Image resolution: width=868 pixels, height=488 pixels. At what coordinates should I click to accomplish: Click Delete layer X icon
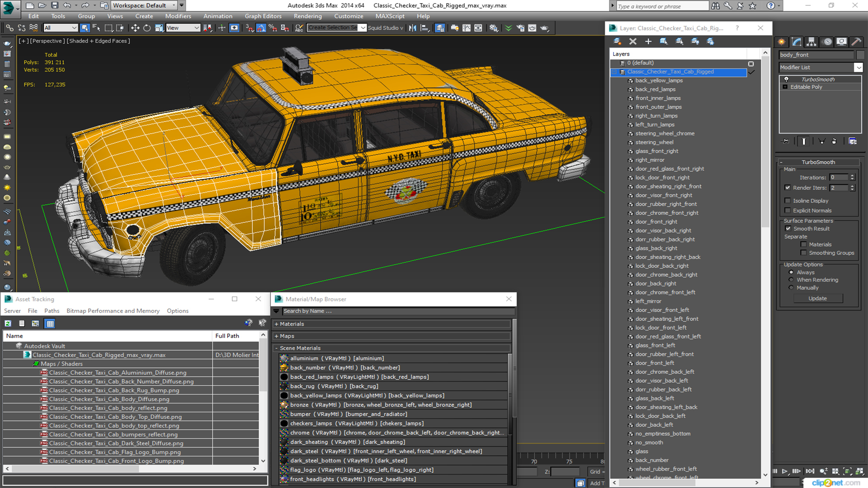[632, 42]
